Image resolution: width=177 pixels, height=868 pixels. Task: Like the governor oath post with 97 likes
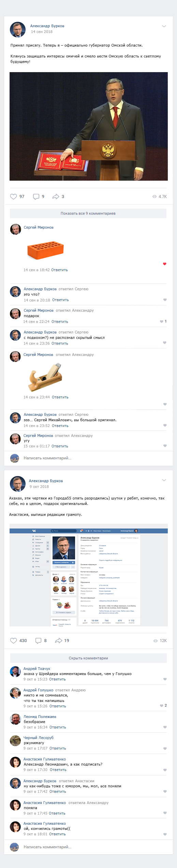(14, 196)
